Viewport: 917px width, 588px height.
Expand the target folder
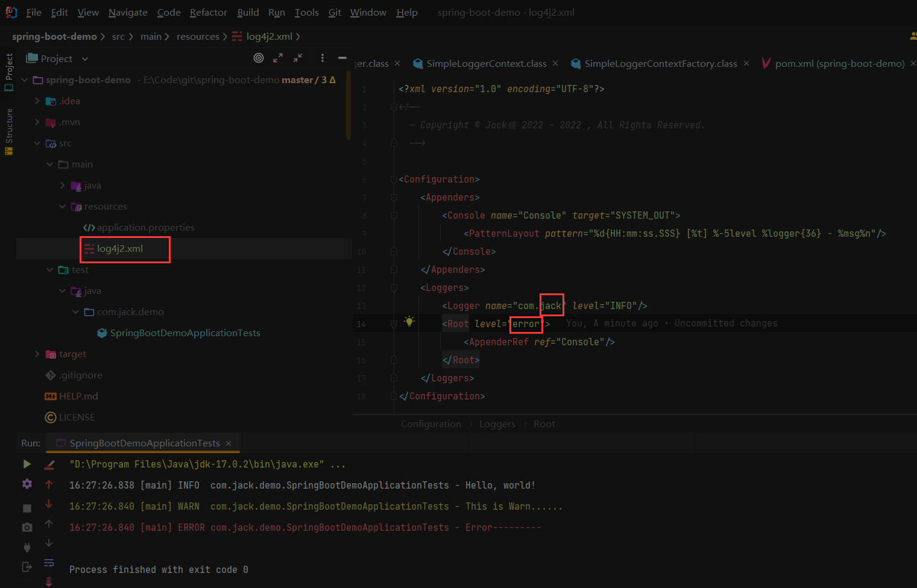[x=37, y=354]
